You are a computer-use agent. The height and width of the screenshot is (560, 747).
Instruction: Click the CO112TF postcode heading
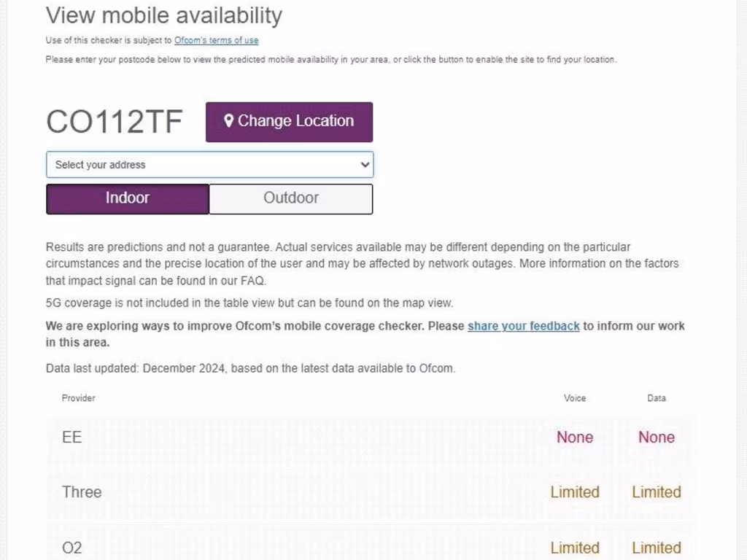tap(114, 122)
